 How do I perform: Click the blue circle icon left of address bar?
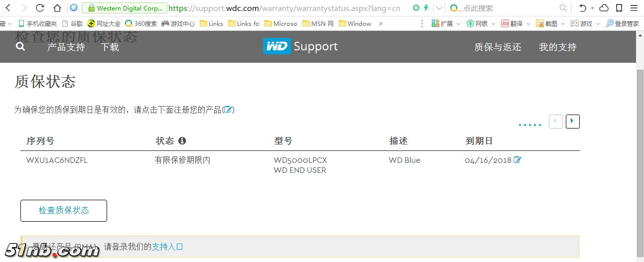(x=74, y=8)
